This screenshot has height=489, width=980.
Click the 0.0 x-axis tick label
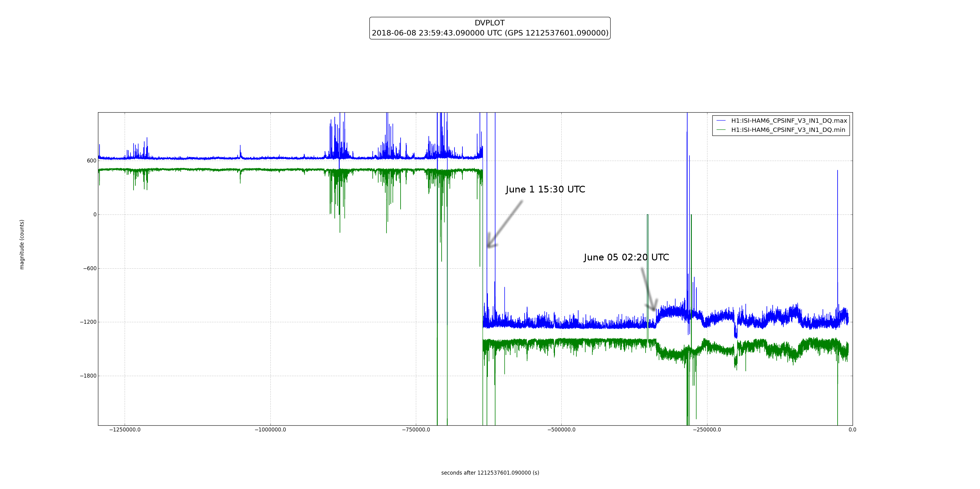click(852, 430)
